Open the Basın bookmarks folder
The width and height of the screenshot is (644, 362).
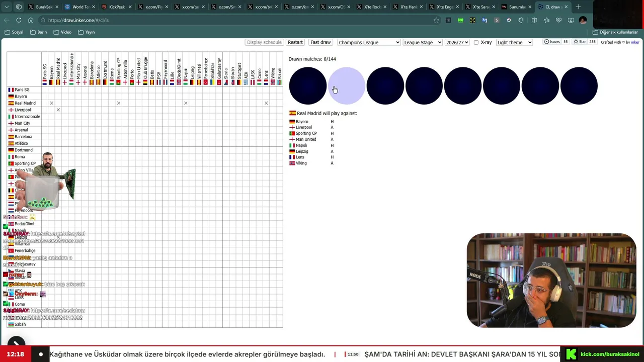coord(38,32)
